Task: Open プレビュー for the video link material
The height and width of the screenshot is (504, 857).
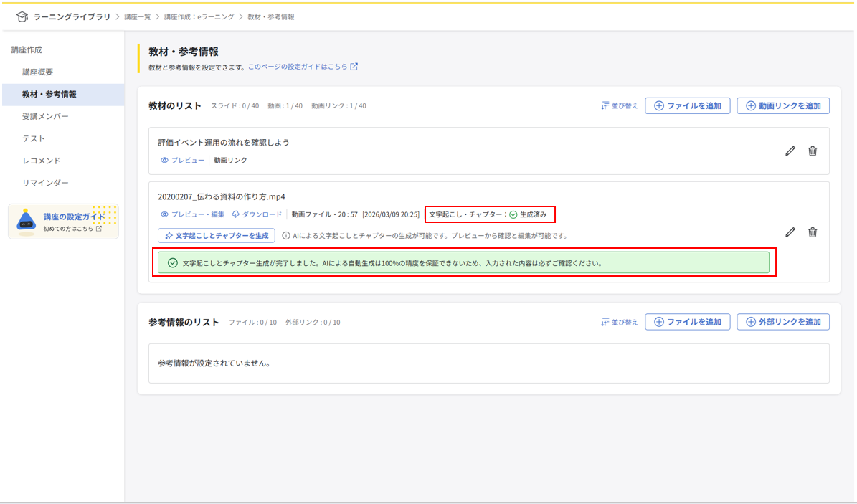Action: tap(183, 161)
